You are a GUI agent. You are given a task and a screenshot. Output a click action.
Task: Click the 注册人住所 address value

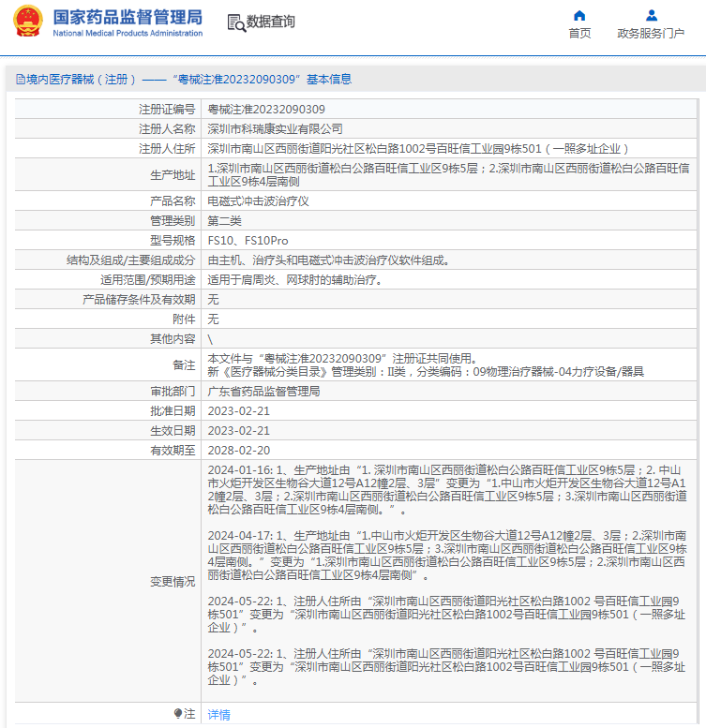[x=417, y=149]
